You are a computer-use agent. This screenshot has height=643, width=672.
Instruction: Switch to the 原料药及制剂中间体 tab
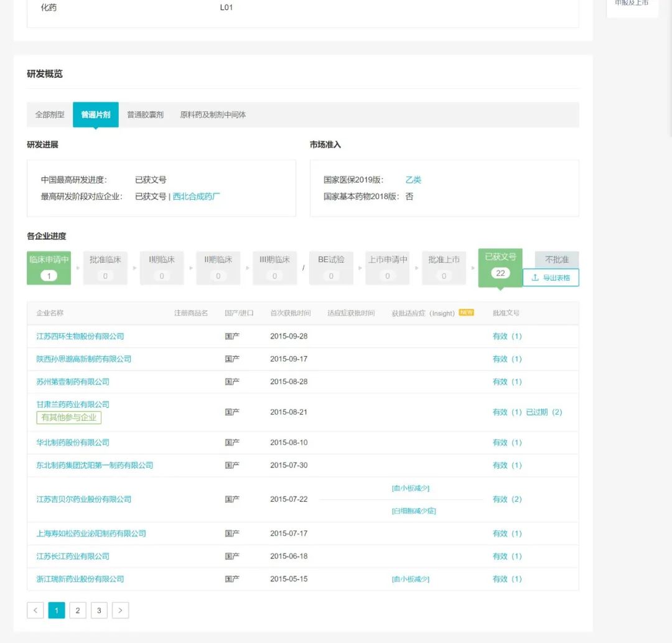tap(213, 115)
